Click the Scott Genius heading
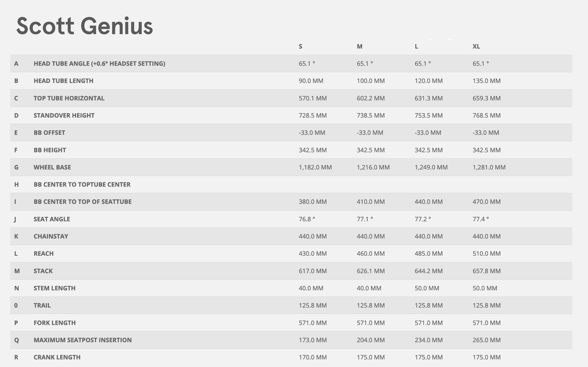 click(x=85, y=26)
